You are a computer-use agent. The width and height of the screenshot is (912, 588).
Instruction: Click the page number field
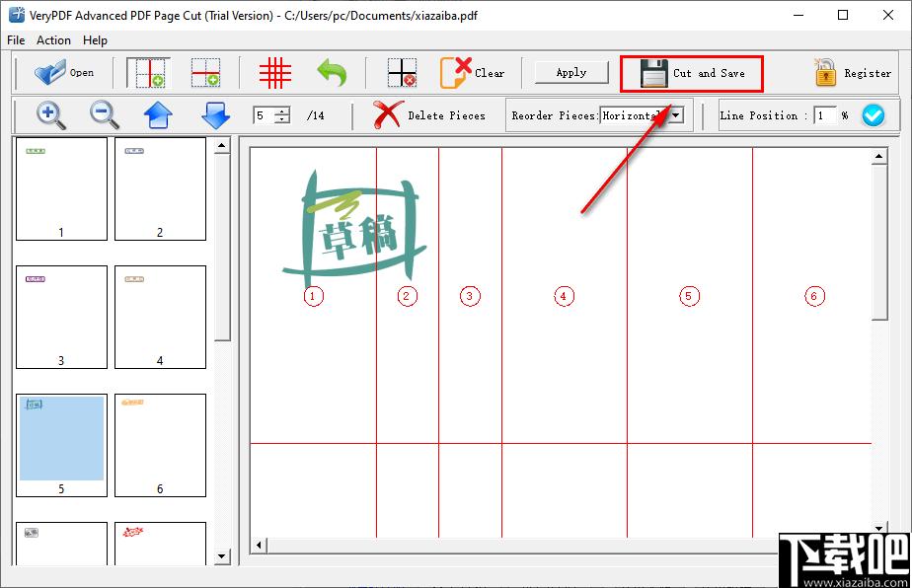(x=264, y=115)
